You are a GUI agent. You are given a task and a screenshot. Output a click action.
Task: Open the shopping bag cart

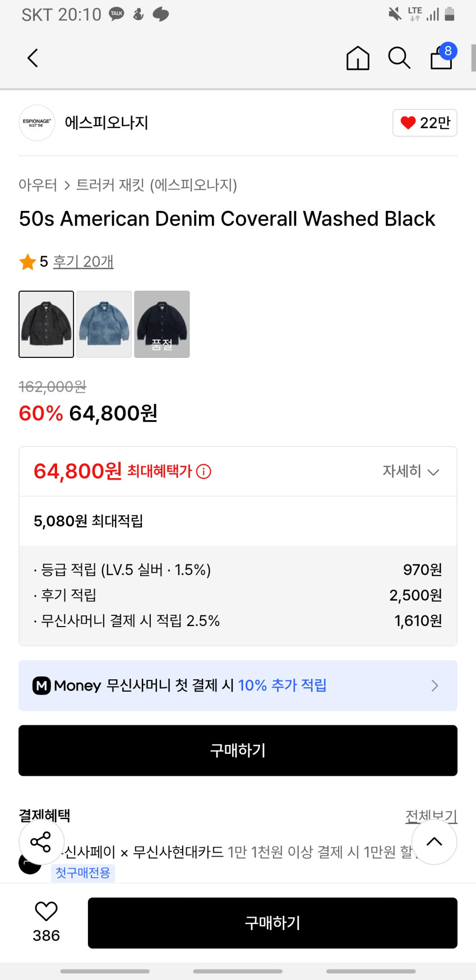(442, 58)
